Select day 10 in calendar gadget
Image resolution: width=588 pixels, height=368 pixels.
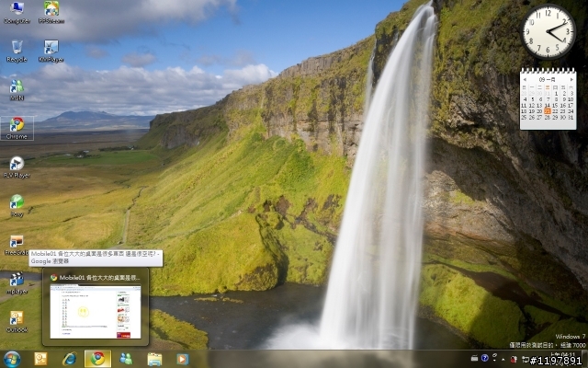[x=571, y=99]
